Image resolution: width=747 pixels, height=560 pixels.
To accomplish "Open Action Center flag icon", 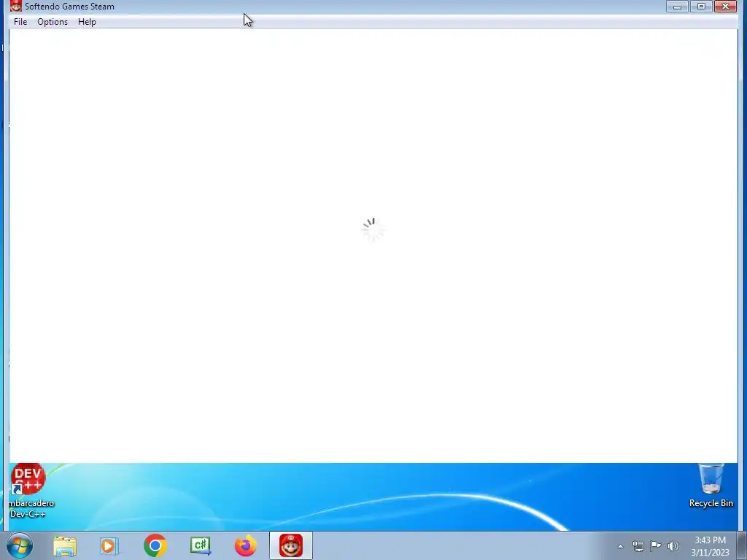I will coord(656,546).
